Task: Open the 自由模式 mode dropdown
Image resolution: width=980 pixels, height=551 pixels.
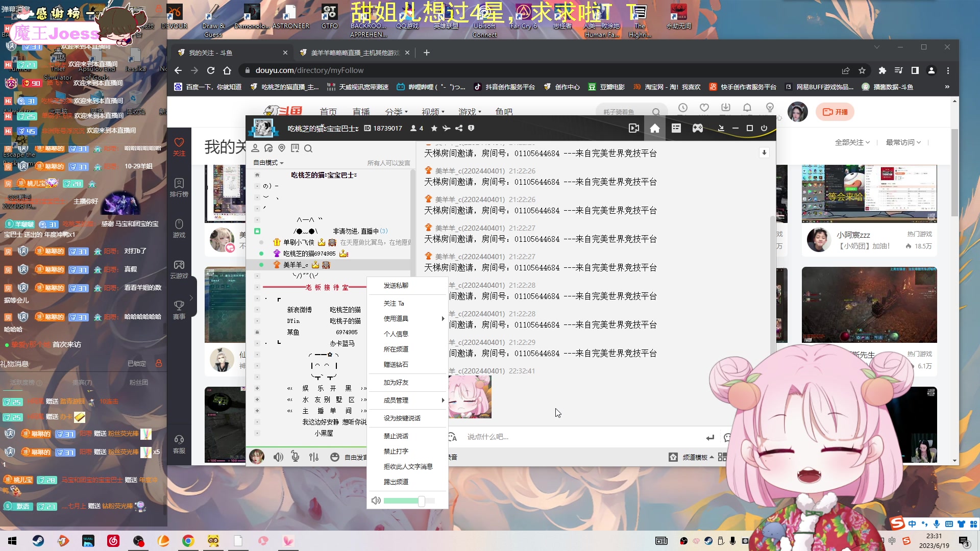Action: (268, 163)
